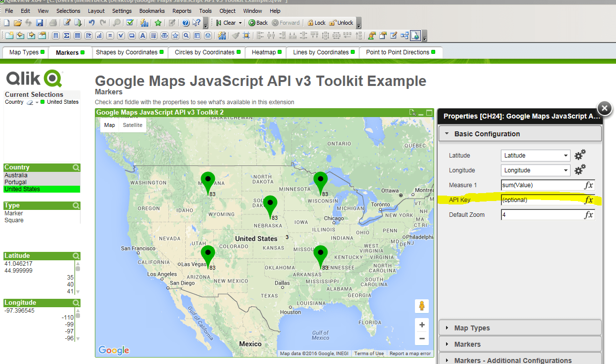The width and height of the screenshot is (616, 364).
Task: Undo the last layout change
Action: tap(91, 23)
